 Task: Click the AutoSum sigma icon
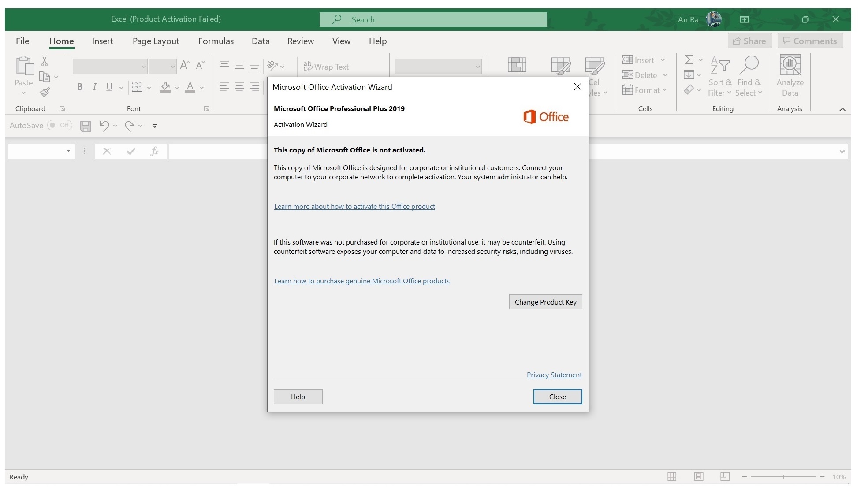689,59
